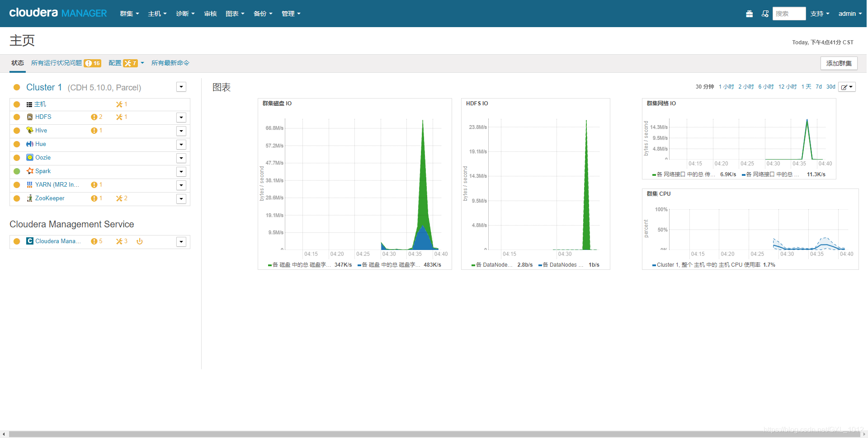Viewport: 868px width, 438px height.
Task: Open Oozie actions dropdown arrow
Action: coord(181,158)
